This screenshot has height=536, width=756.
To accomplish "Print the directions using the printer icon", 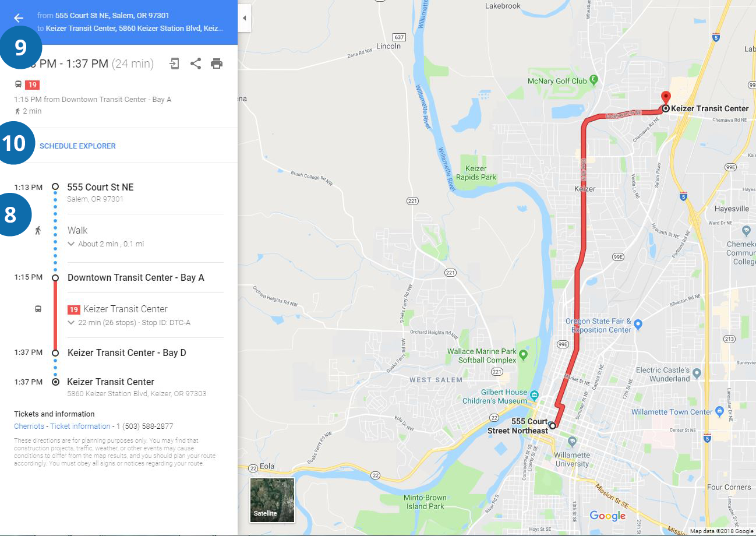I will point(217,64).
